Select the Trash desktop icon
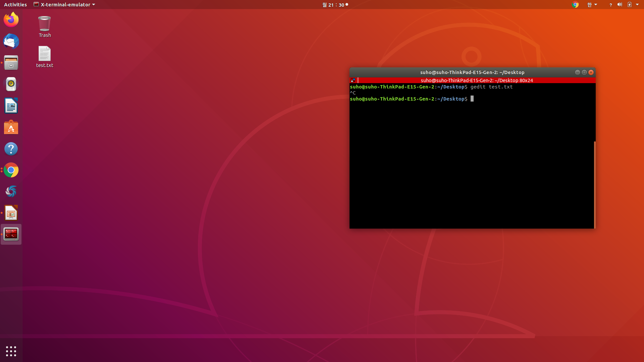The height and width of the screenshot is (362, 644). click(x=45, y=27)
